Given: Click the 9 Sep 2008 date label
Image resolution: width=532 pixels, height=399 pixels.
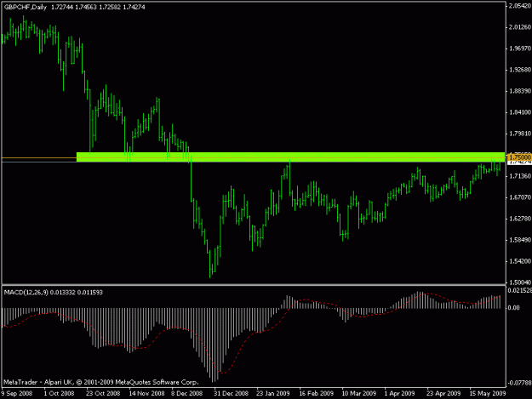Looking at the screenshot, I should [x=17, y=393].
